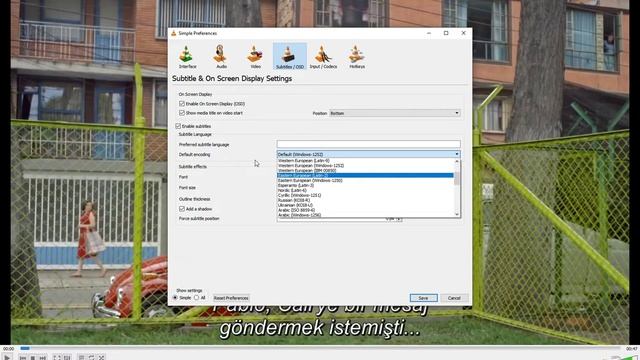
Task: Open the Interface preferences category
Action: [x=187, y=56]
